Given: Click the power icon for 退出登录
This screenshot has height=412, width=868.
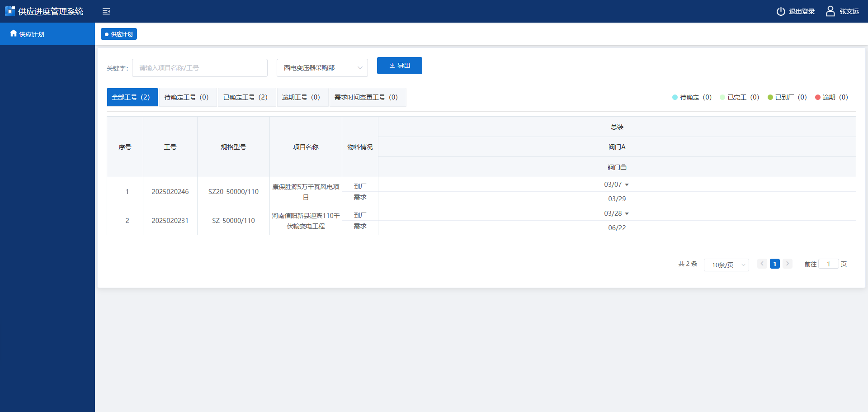Looking at the screenshot, I should pos(781,11).
